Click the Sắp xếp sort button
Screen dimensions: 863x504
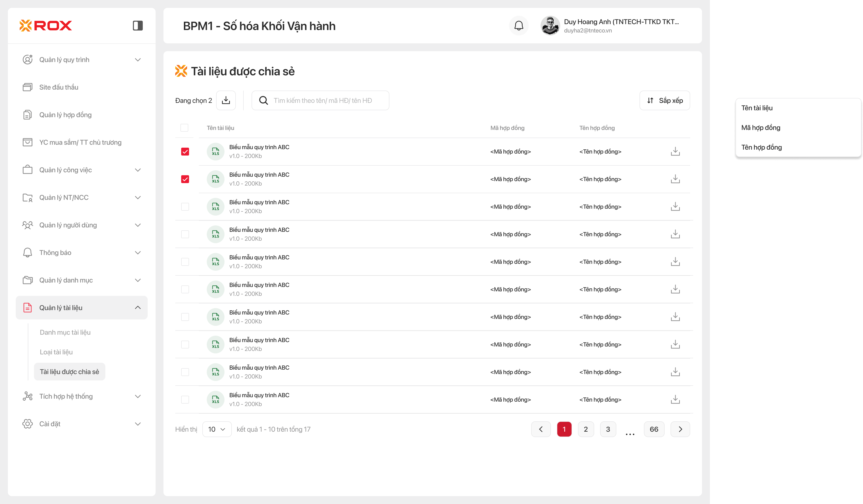tap(664, 100)
